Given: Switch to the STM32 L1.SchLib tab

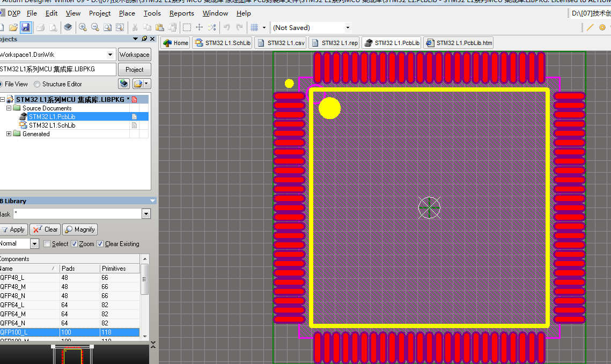Looking at the screenshot, I should (223, 43).
